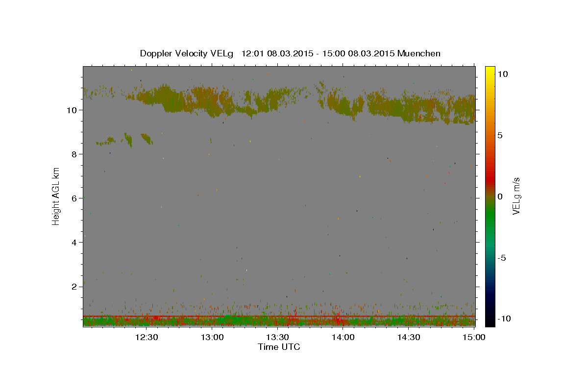Click the colorbar value 5 label
588x392 pixels.
[x=500, y=135]
